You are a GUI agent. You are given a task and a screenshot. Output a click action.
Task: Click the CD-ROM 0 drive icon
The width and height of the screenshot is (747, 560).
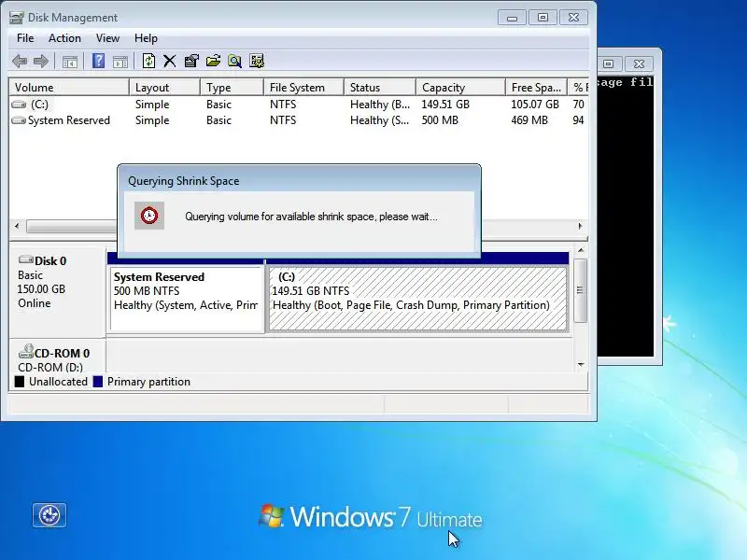(26, 352)
